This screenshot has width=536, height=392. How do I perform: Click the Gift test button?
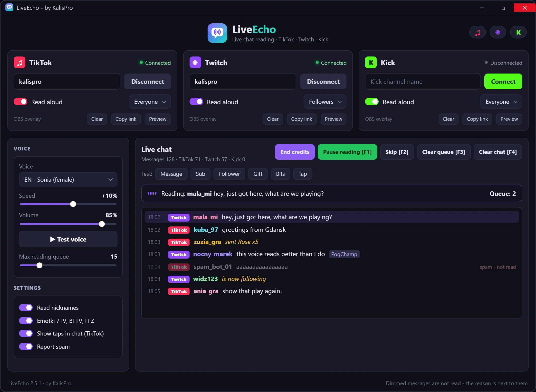(258, 174)
